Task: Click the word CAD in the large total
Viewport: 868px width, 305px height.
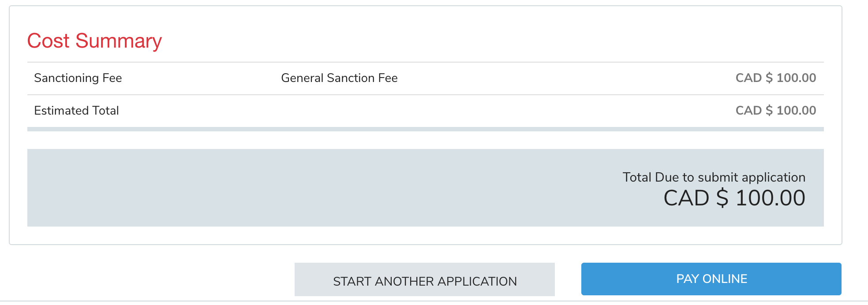Action: 686,198
